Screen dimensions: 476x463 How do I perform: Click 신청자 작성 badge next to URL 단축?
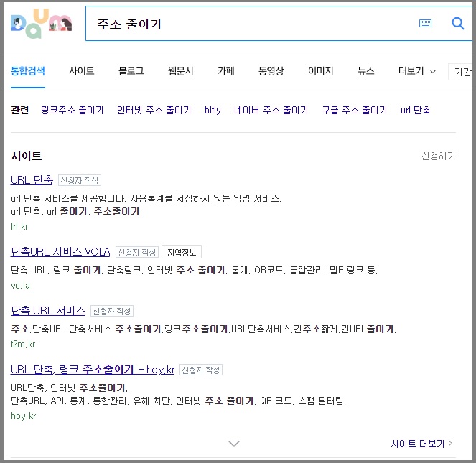[x=80, y=180]
